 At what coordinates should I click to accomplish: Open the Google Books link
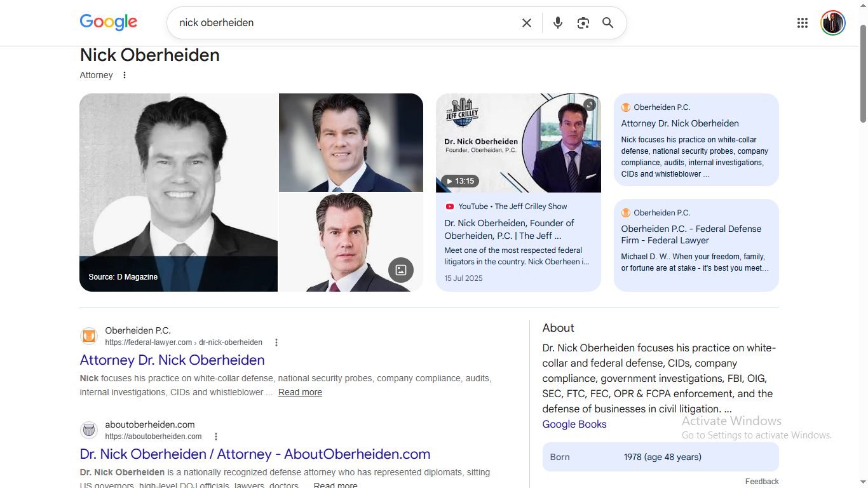pos(574,424)
